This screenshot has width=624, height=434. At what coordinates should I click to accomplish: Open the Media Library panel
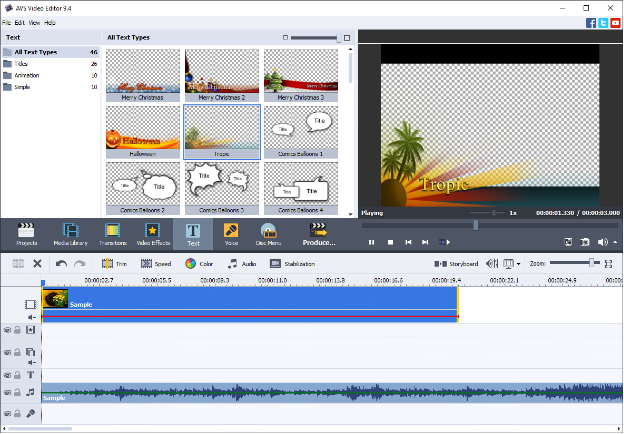[x=71, y=234]
